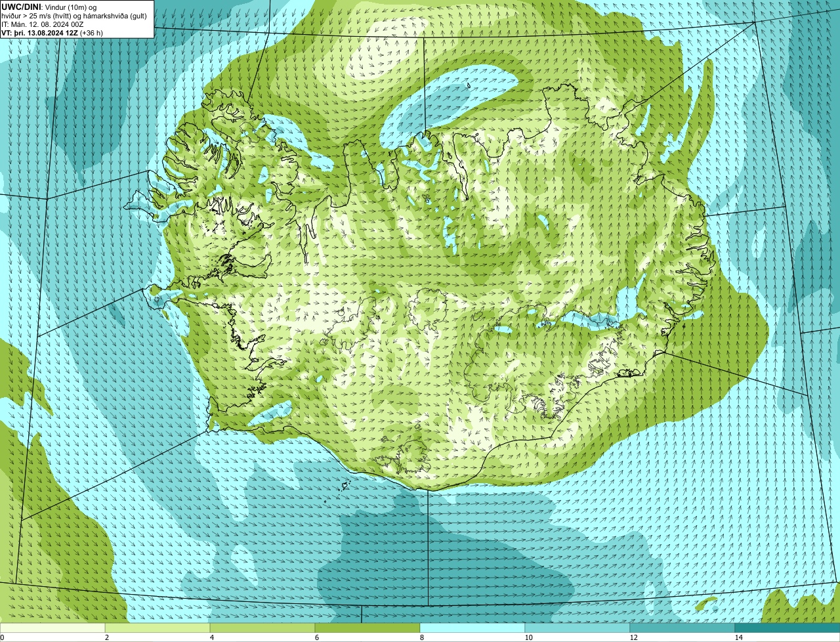The height and width of the screenshot is (642, 840).
Task: Click the 'VT: Þri. 13.08.2024 12Z (+36 h)' line
Action: point(52,32)
